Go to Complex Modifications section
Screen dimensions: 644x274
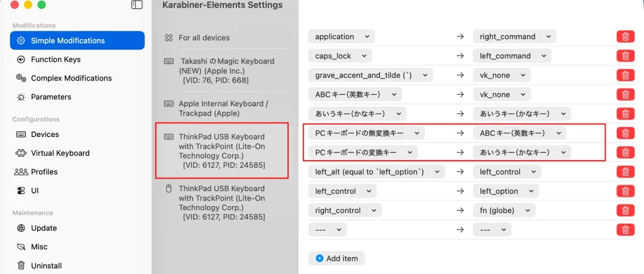(x=71, y=79)
